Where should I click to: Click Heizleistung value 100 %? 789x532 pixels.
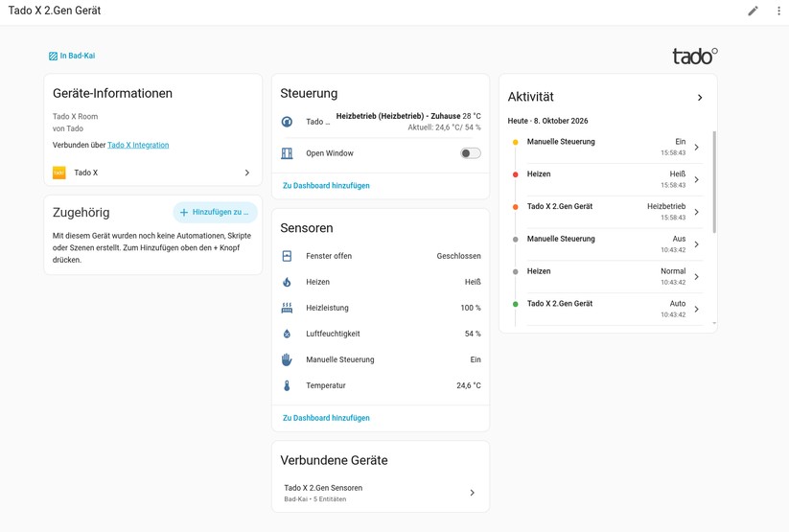pyautogui.click(x=471, y=308)
